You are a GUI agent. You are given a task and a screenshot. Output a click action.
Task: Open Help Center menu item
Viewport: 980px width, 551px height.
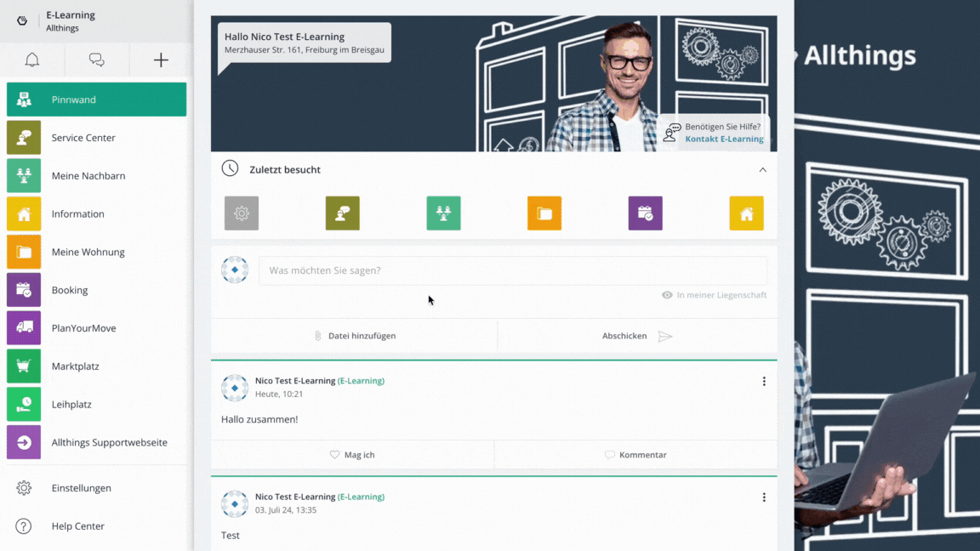[x=96, y=526]
